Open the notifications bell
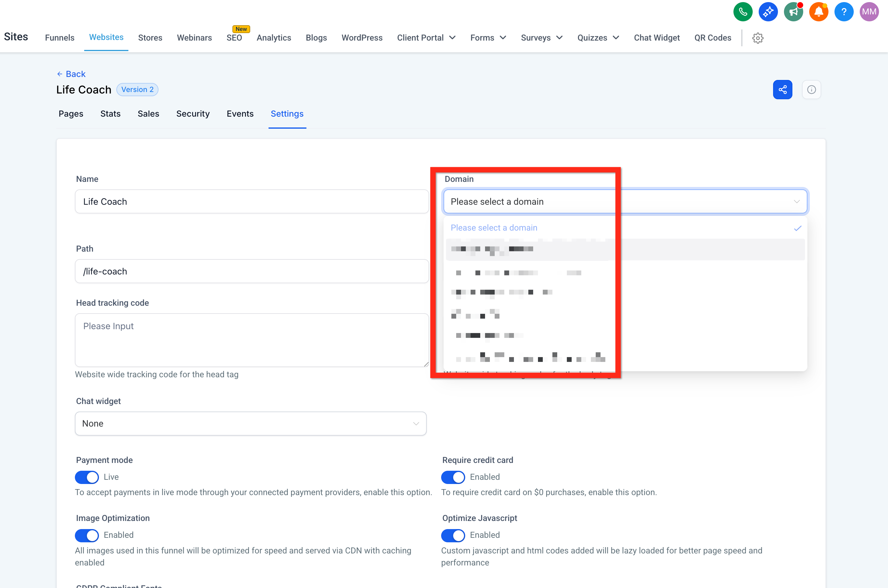This screenshot has height=588, width=888. pyautogui.click(x=819, y=12)
